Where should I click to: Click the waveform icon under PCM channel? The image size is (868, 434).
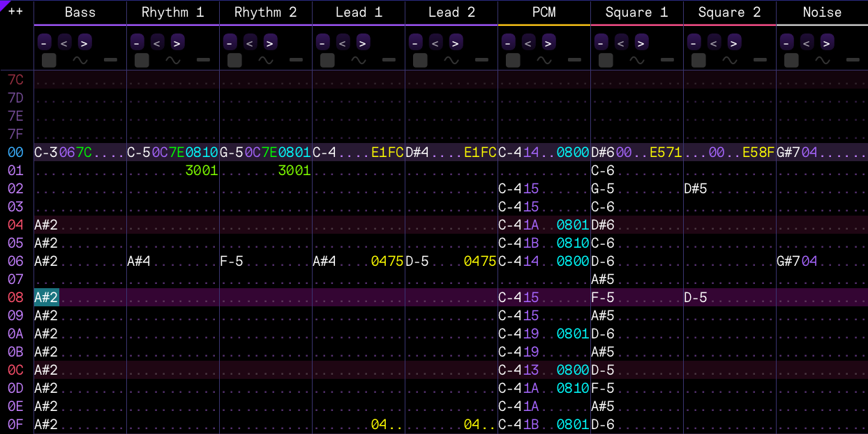click(x=544, y=60)
